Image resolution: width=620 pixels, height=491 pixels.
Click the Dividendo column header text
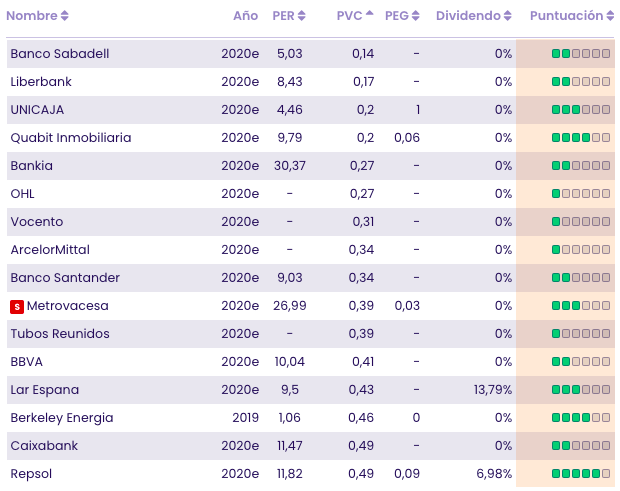[468, 16]
